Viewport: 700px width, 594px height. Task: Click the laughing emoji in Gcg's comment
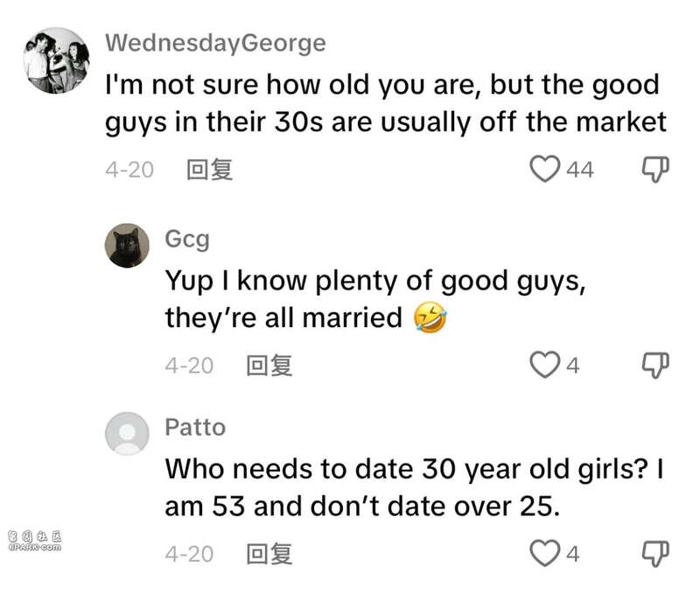point(430,318)
